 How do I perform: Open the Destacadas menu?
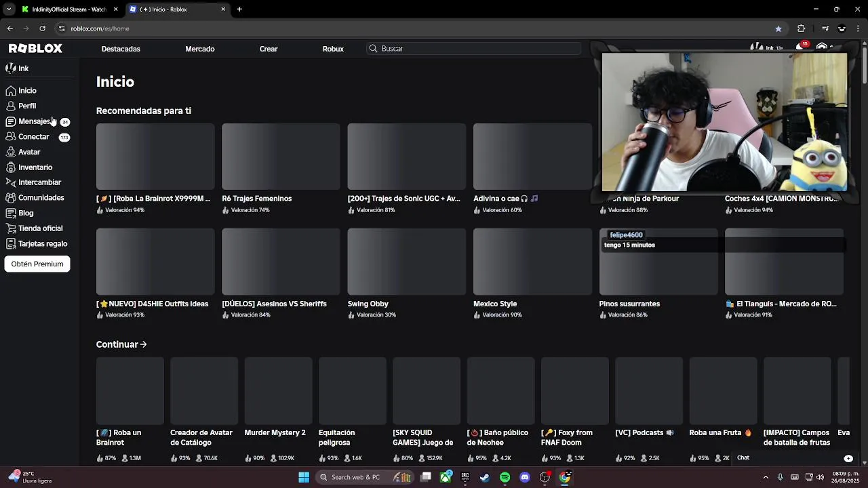coord(121,49)
